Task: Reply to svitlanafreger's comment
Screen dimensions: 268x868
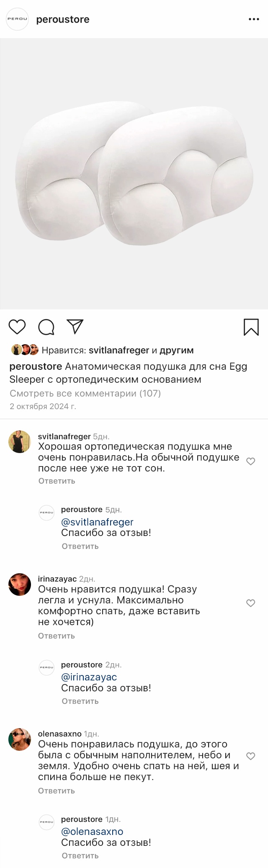Action: [x=57, y=481]
